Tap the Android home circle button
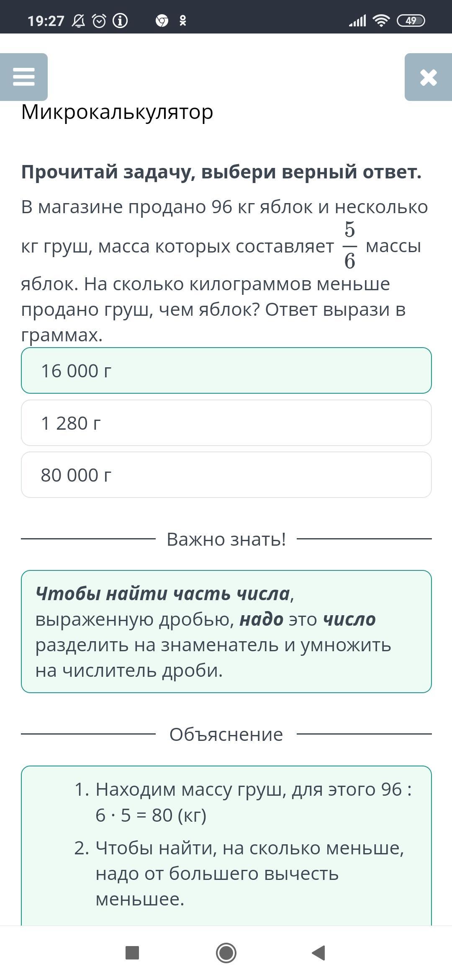452x980 pixels. click(x=226, y=953)
